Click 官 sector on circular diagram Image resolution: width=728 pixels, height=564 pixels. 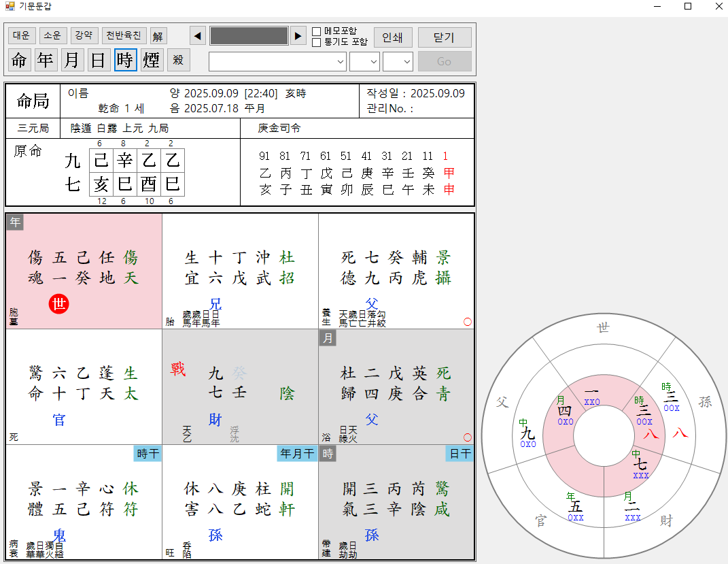[x=541, y=520]
